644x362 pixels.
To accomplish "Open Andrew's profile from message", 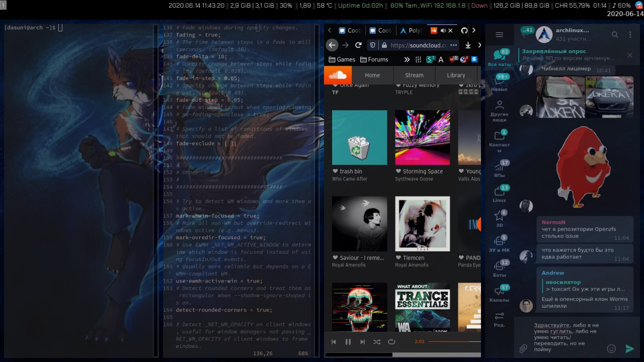I will 553,273.
